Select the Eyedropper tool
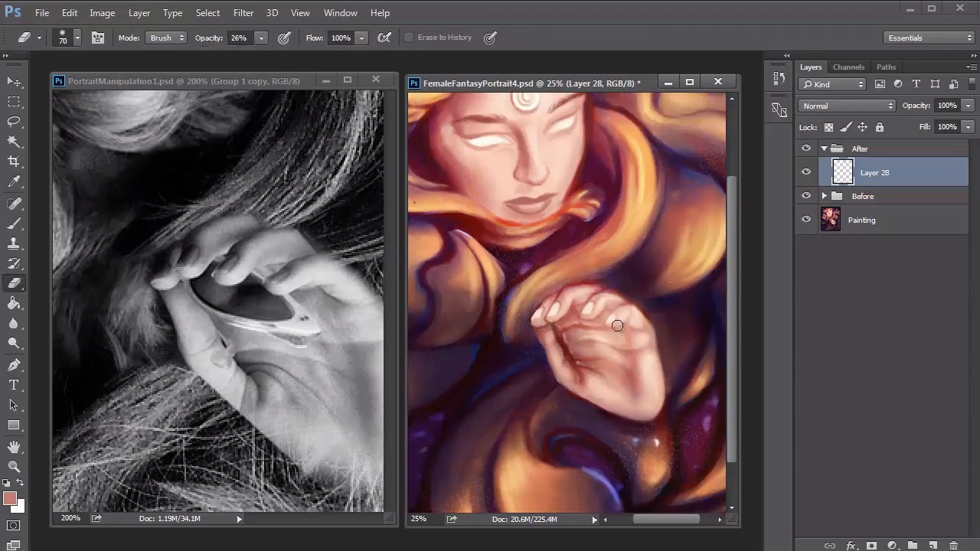This screenshot has width=980, height=551. coord(14,182)
